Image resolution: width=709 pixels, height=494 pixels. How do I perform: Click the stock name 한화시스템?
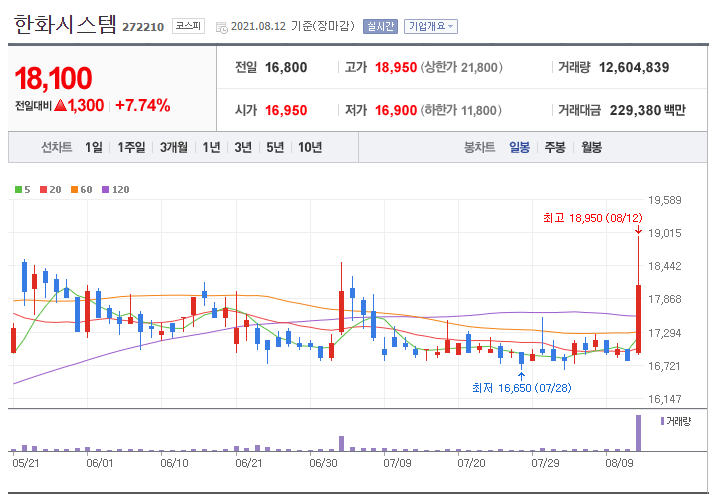[x=66, y=24]
